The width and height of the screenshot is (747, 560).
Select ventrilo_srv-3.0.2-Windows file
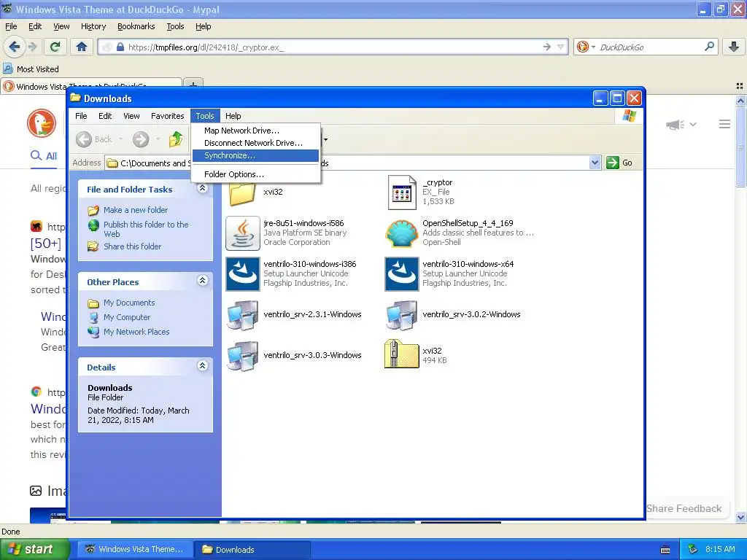[x=402, y=315]
